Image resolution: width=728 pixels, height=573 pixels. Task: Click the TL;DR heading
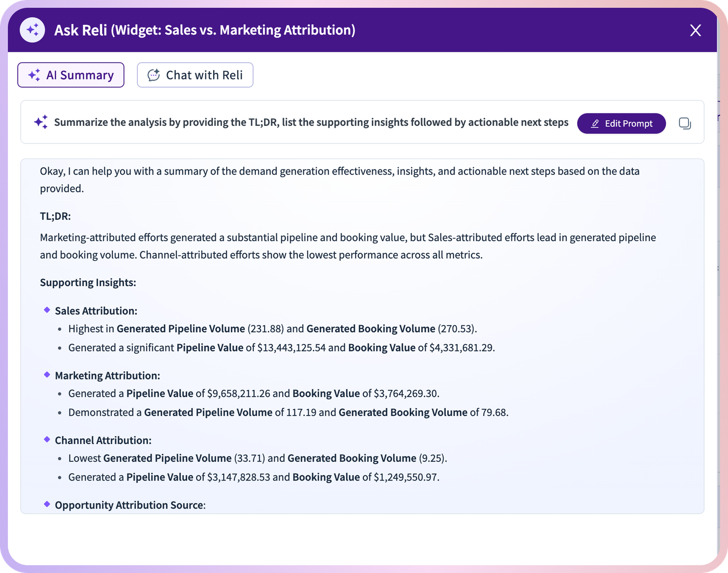tap(55, 216)
